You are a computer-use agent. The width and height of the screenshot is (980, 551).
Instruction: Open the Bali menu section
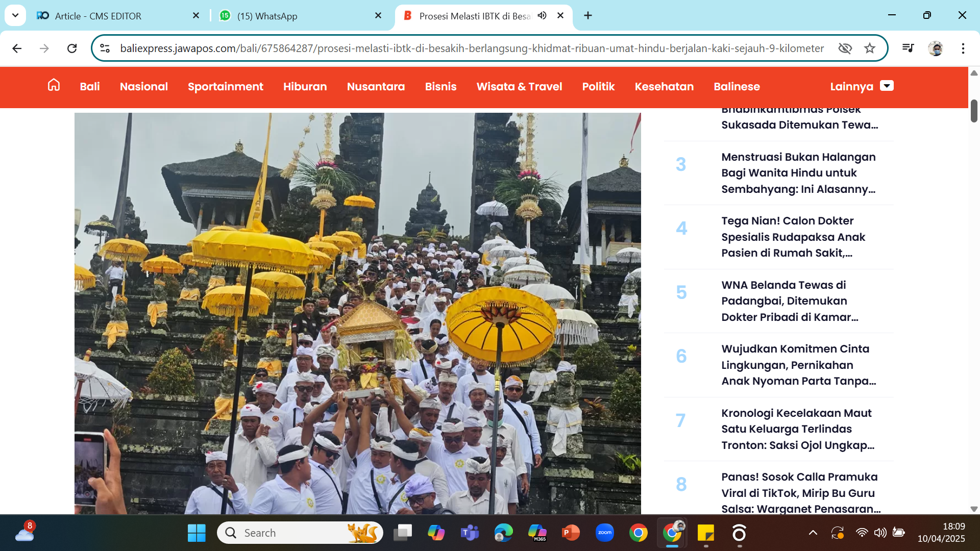(90, 86)
